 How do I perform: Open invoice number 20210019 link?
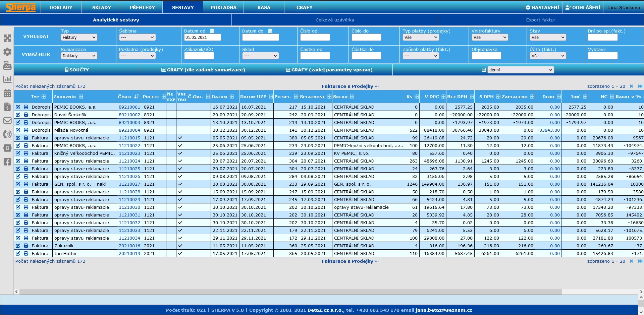pos(129,254)
